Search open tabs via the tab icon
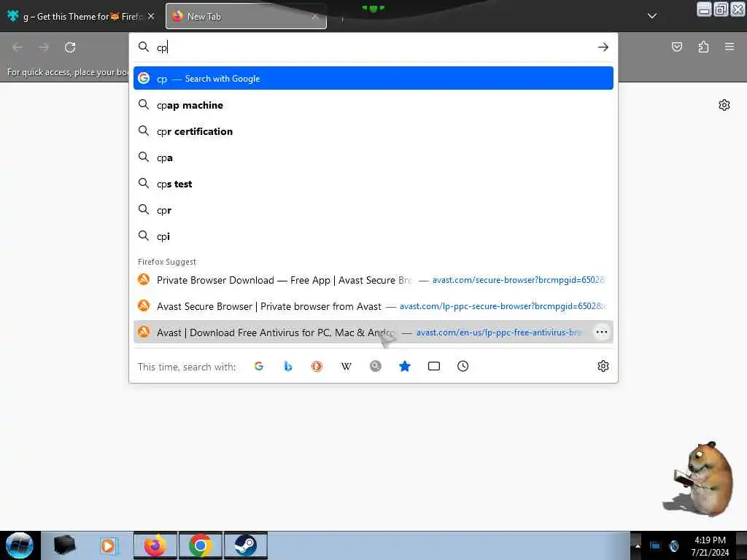Viewport: 747px width, 560px height. click(x=433, y=366)
